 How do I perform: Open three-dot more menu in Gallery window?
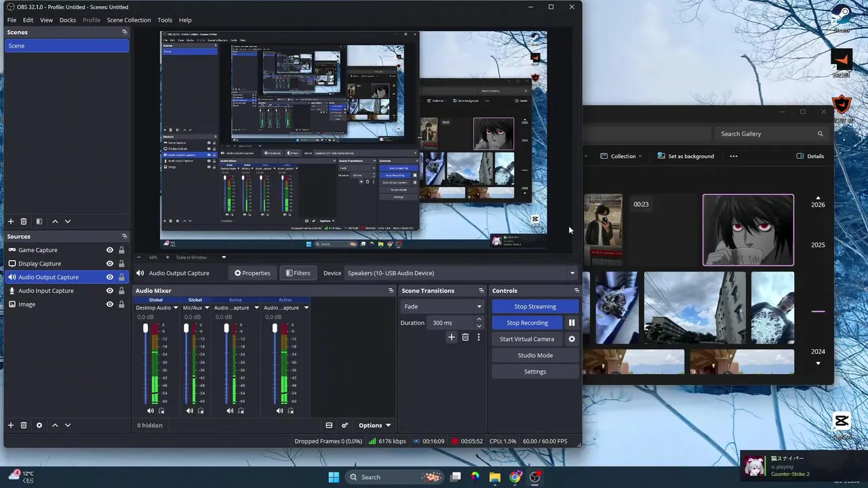coord(733,156)
